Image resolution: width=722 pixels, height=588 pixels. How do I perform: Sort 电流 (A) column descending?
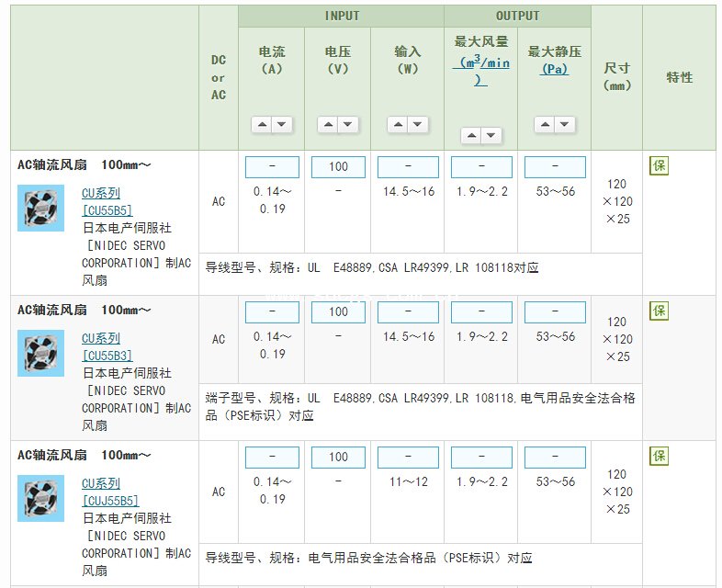[281, 124]
